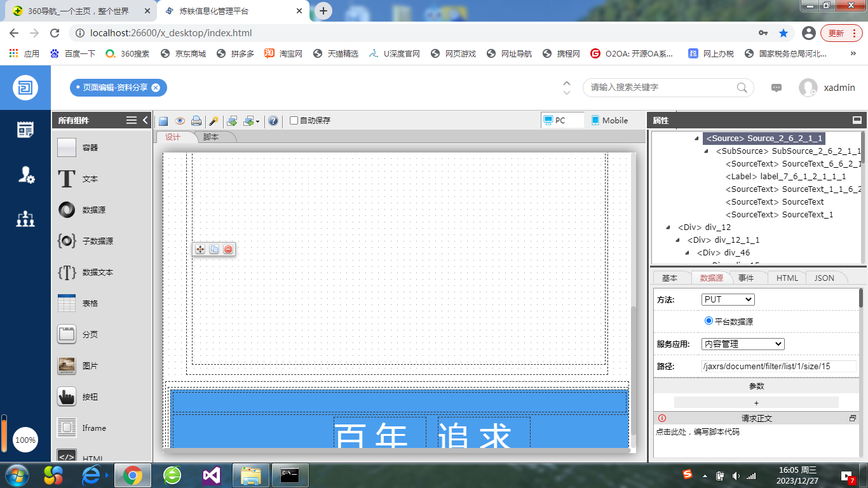
Task: Click the printer icon in editor toolbar
Action: [196, 121]
